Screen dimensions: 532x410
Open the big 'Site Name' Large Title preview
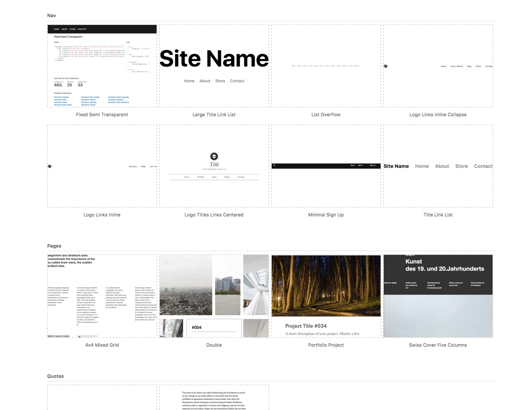click(214, 66)
